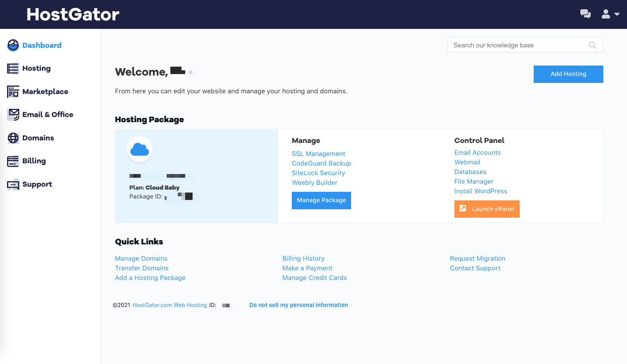Open Marketplace from the sidebar
This screenshot has height=364, width=627.
click(x=45, y=91)
